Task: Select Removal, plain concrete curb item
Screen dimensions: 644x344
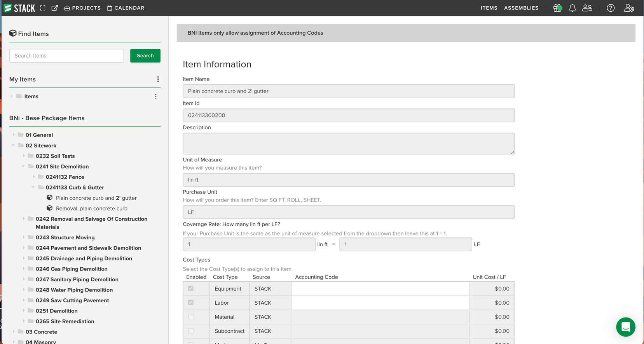Action: tap(92, 209)
